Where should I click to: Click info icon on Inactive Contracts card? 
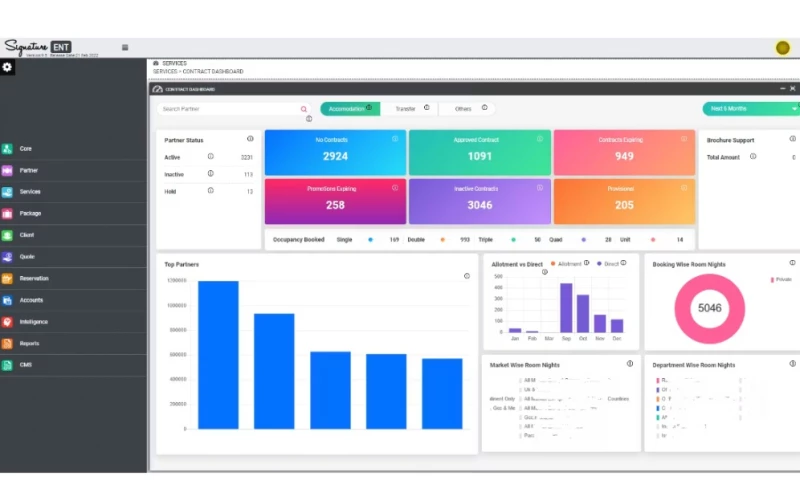coord(540,188)
